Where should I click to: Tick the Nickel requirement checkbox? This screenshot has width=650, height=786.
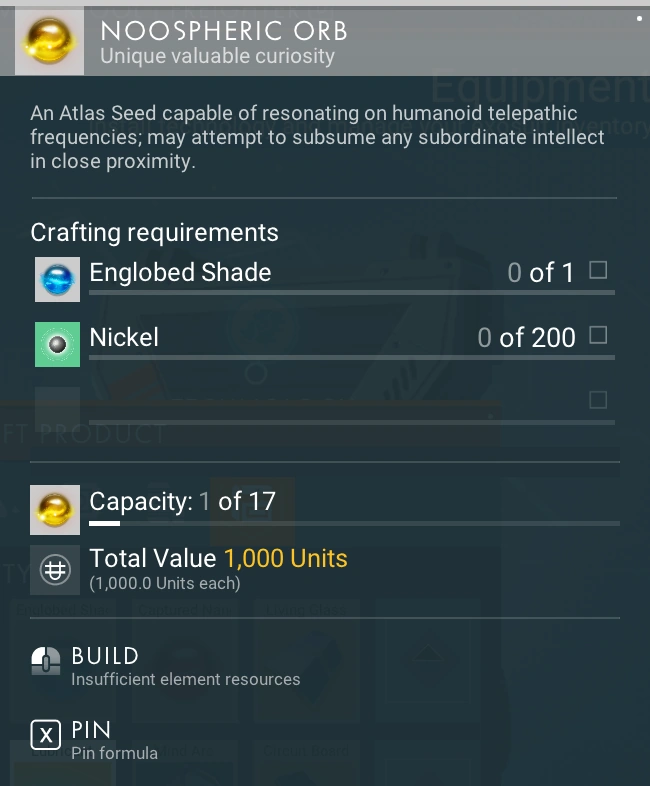coord(598,336)
